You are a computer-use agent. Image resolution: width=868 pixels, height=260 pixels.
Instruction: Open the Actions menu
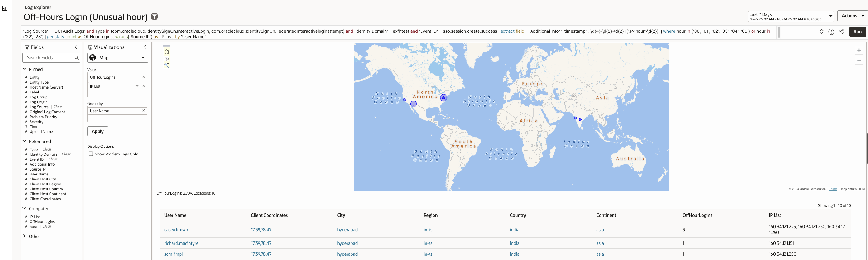coord(853,16)
